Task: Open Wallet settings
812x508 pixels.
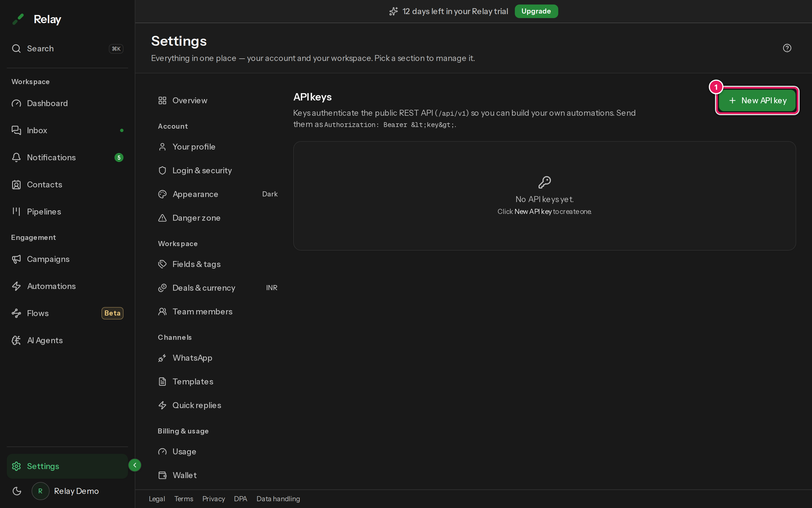Action: [x=218, y=475]
